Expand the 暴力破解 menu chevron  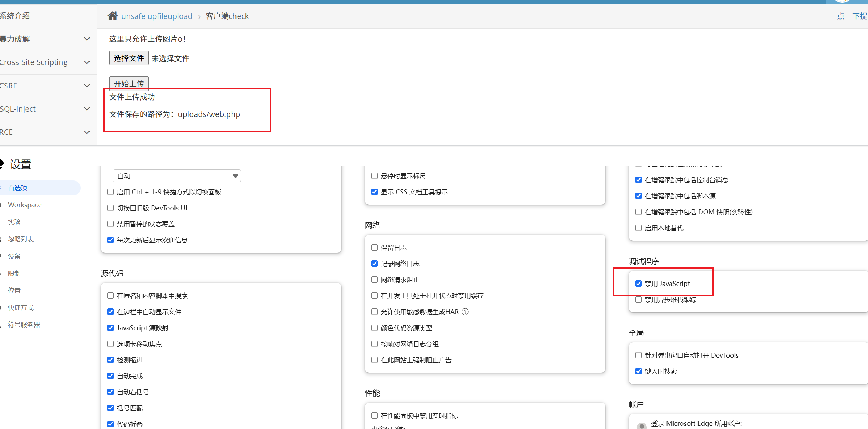pos(87,39)
